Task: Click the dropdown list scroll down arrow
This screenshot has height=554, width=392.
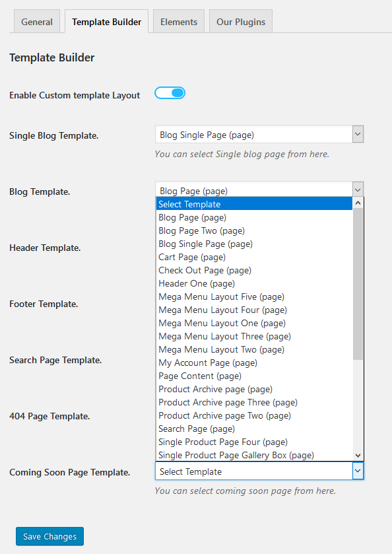Action: (358, 456)
